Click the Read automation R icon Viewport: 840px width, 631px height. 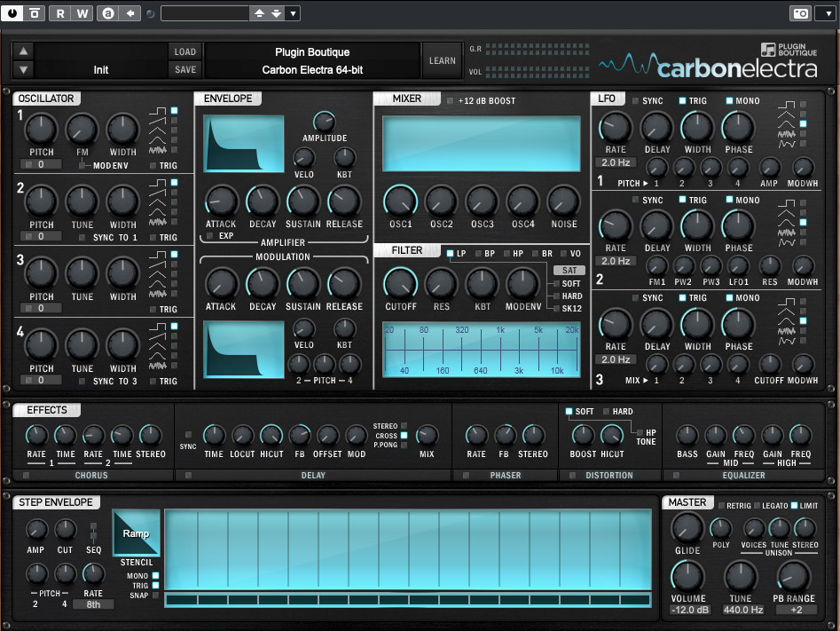point(61,13)
